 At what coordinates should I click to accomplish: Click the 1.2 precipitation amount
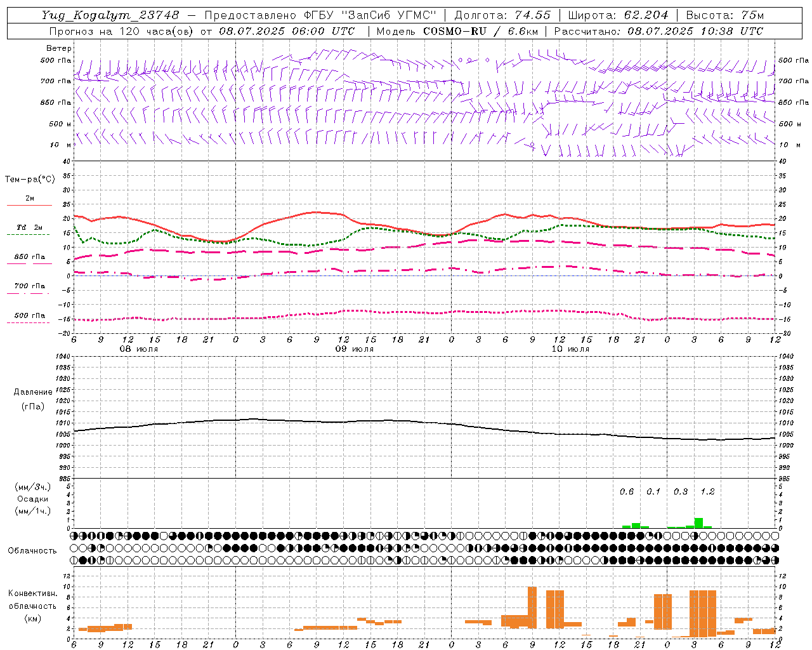(x=707, y=492)
